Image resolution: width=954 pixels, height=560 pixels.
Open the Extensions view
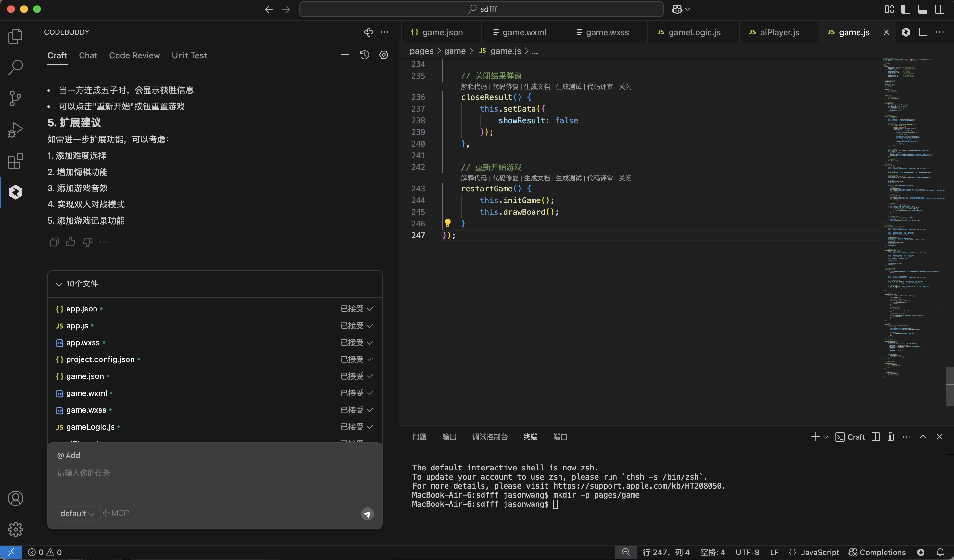(16, 161)
